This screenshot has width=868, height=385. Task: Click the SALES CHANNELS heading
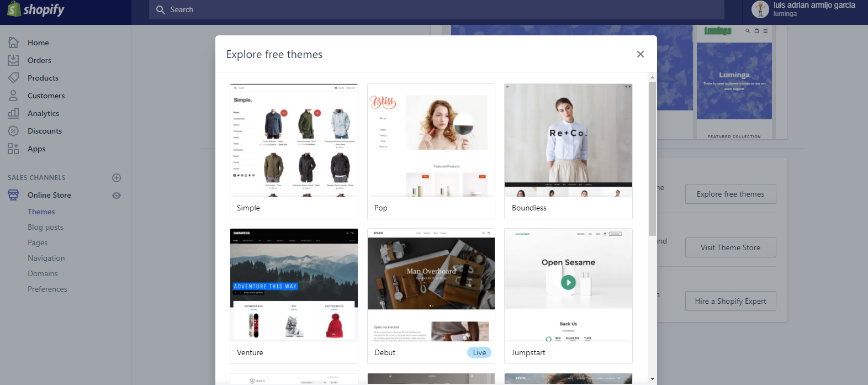pos(36,178)
